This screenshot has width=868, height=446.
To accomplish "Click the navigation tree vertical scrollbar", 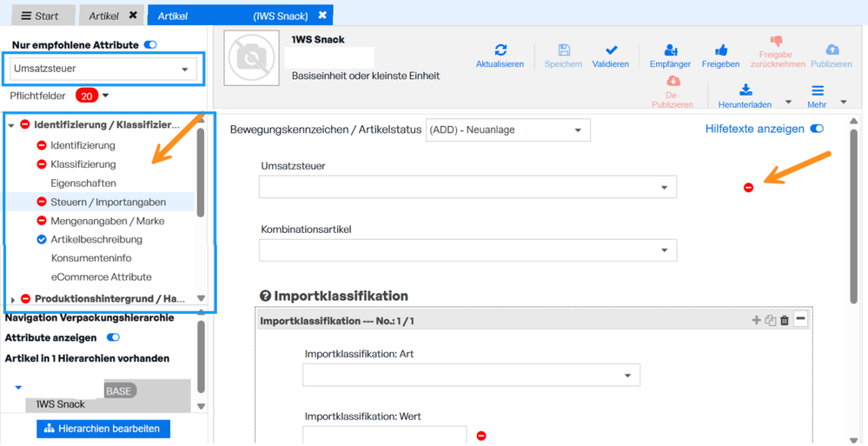I will click(201, 172).
